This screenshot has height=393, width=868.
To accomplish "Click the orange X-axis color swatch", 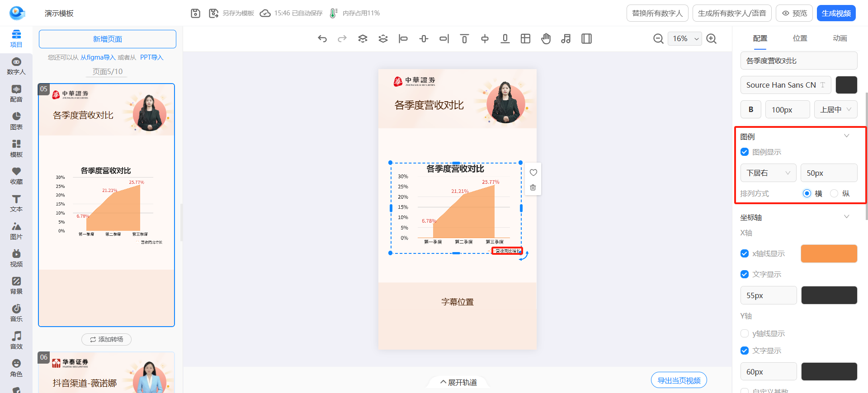I will pyautogui.click(x=829, y=254).
